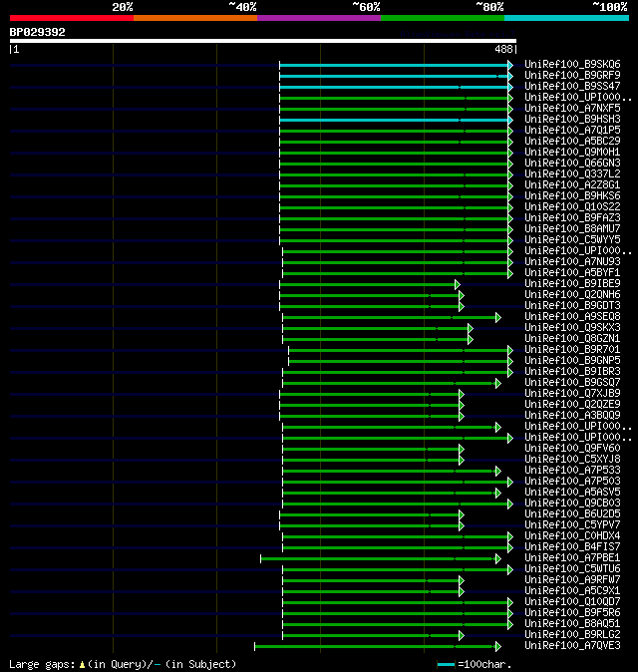Open hit UniRef100_A7NXF5
Image resolution: width=638 pixels, height=672 pixels.
point(572,108)
